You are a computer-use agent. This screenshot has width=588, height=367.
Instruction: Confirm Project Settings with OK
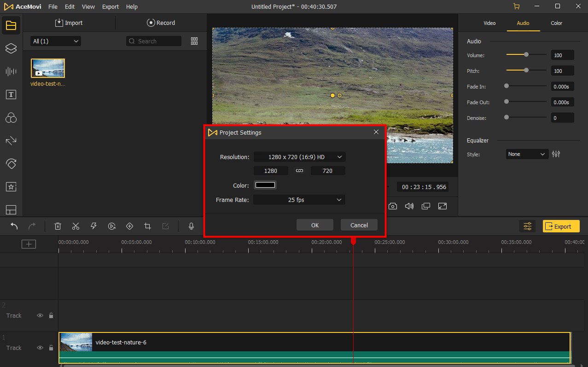pyautogui.click(x=314, y=225)
